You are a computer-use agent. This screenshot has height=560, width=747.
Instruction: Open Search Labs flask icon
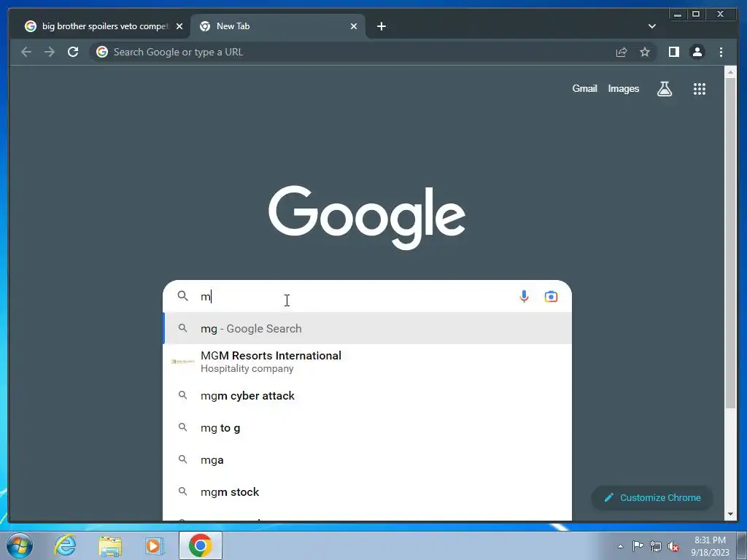click(665, 88)
